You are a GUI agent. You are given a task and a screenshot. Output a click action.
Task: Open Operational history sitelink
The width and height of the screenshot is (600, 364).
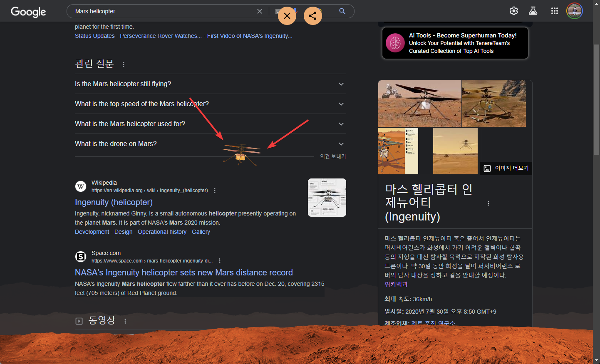point(162,232)
